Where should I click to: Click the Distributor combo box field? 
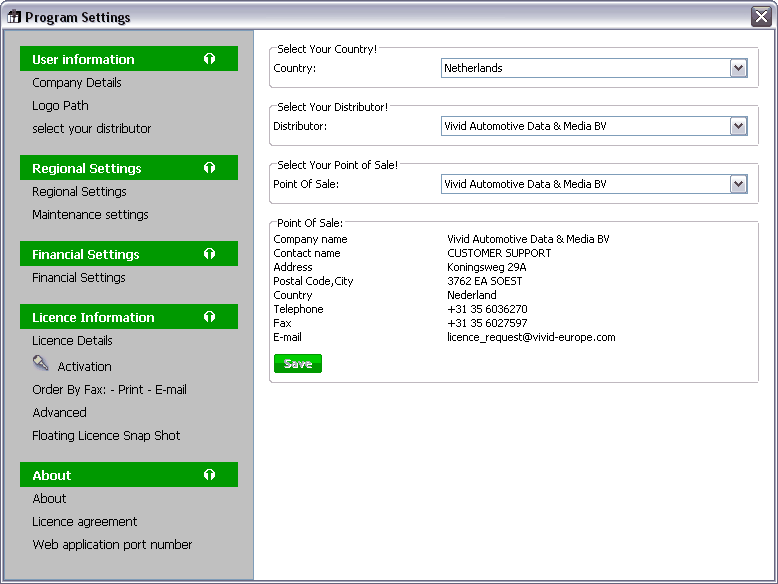click(x=594, y=126)
